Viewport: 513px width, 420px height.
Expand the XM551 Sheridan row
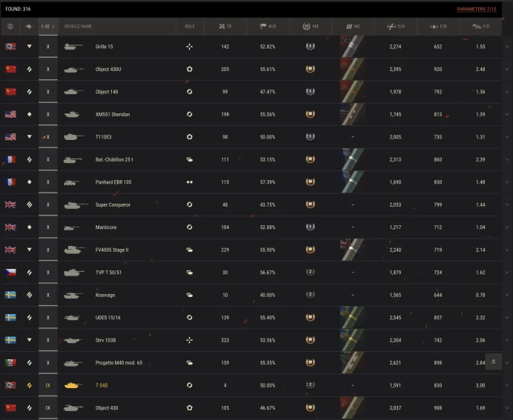pyautogui.click(x=507, y=114)
